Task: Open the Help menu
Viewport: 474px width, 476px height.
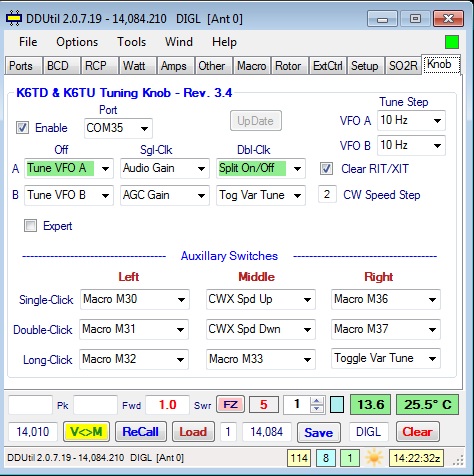Action: [224, 42]
